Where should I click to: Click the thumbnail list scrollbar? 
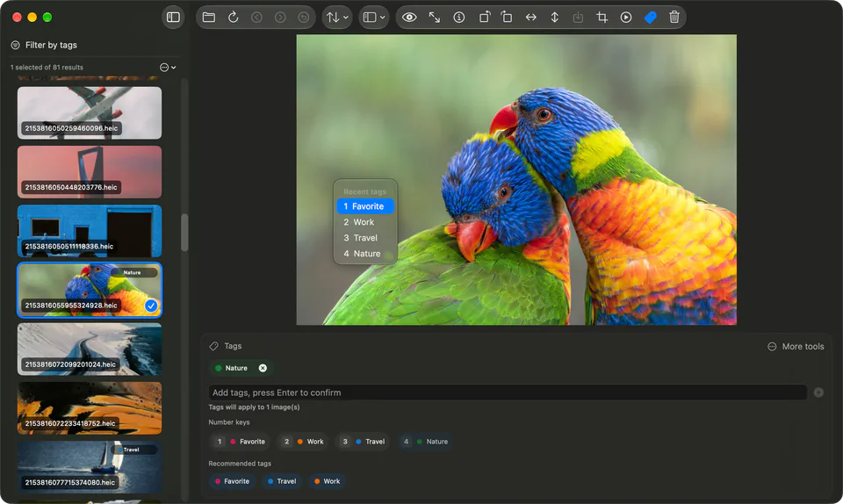click(x=184, y=233)
